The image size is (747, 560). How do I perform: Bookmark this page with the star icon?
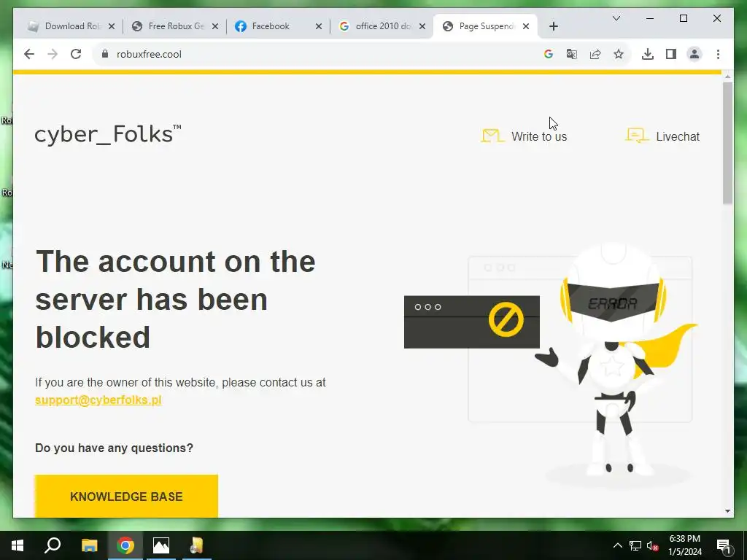point(619,54)
